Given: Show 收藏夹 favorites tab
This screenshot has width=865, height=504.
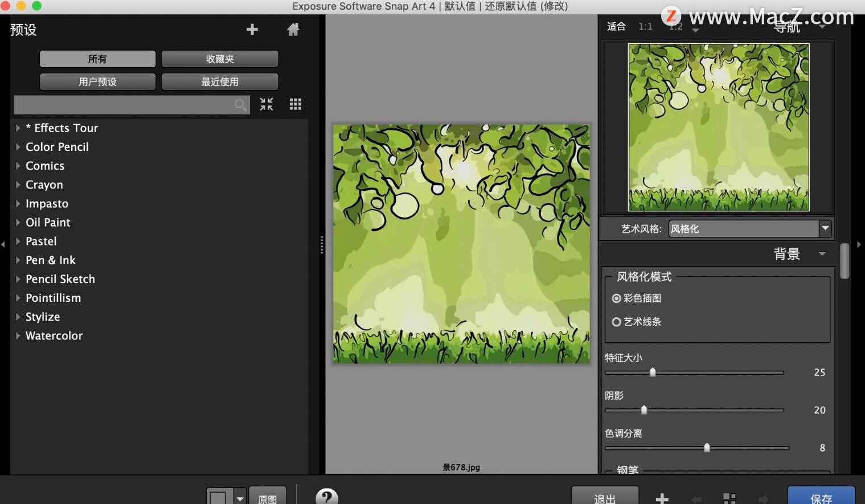Looking at the screenshot, I should coord(220,59).
